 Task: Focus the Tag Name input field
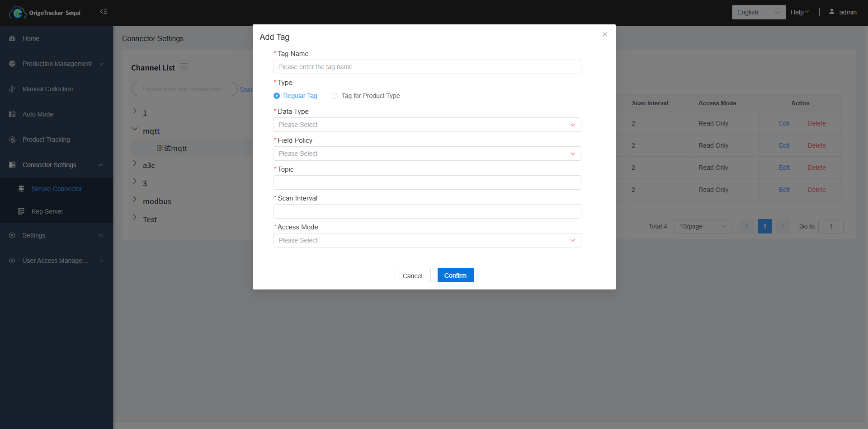427,67
